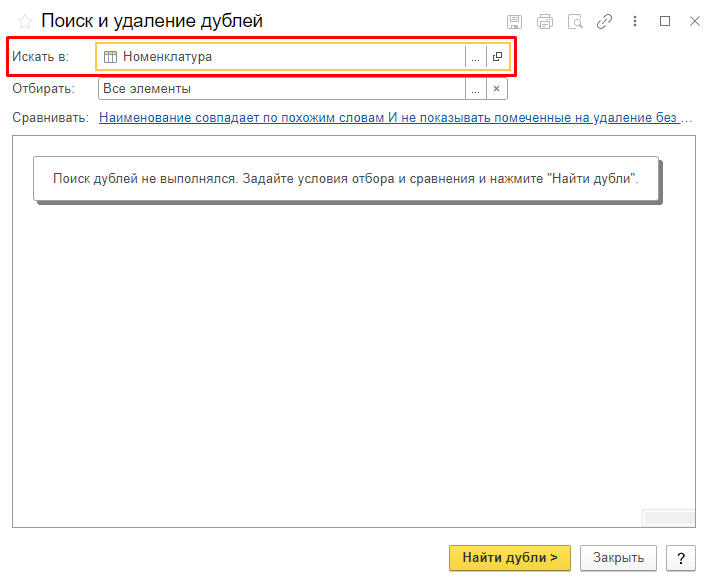Maximize the dialog window
This screenshot has width=716, height=583.
[x=665, y=21]
